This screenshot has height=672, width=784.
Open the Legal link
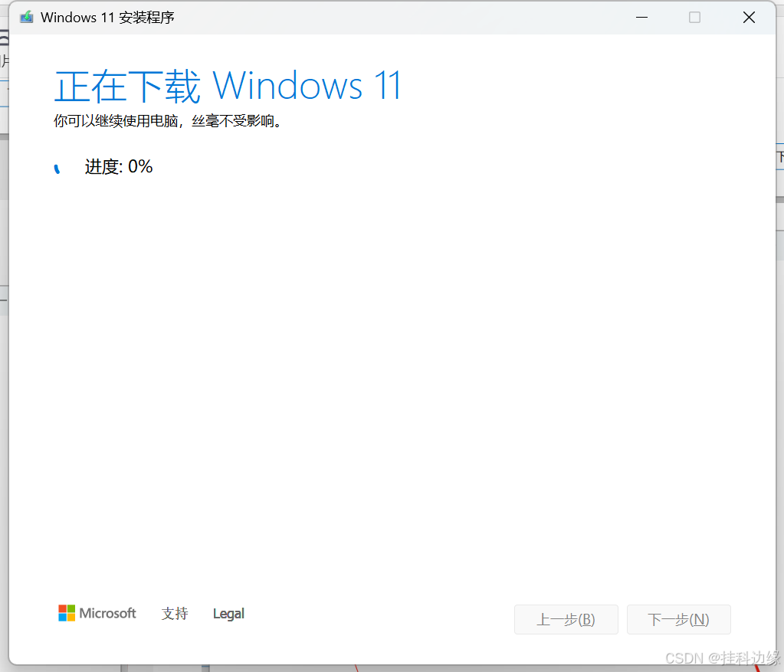[228, 614]
